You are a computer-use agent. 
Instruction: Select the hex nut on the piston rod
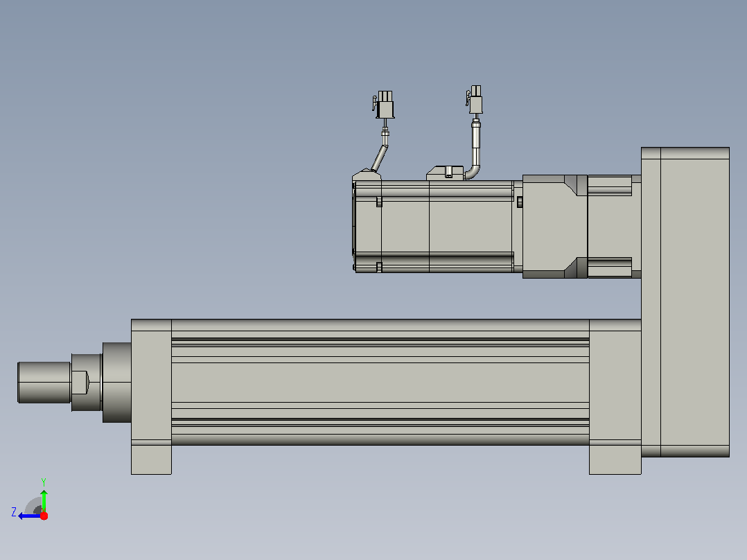tap(86, 383)
